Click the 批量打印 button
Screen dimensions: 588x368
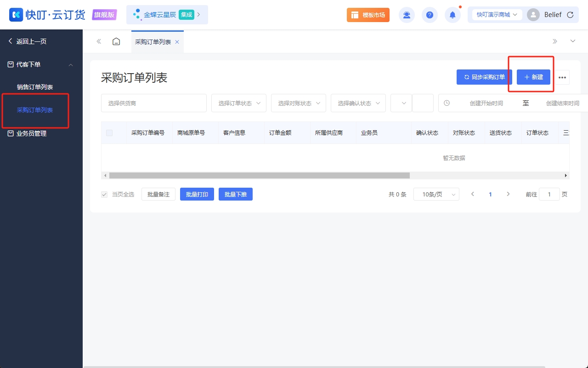coord(197,194)
